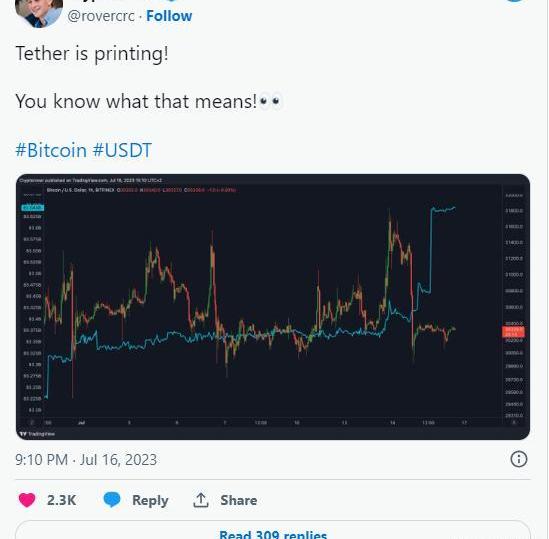Click the 2.3K likes count
This screenshot has height=539, width=549.
tap(62, 500)
